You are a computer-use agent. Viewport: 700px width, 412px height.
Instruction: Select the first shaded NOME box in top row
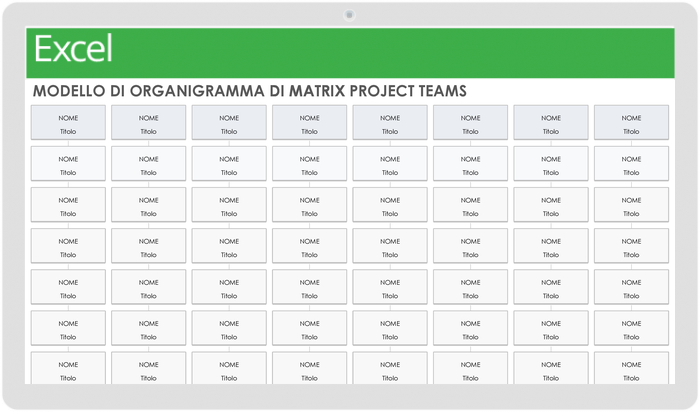point(68,123)
